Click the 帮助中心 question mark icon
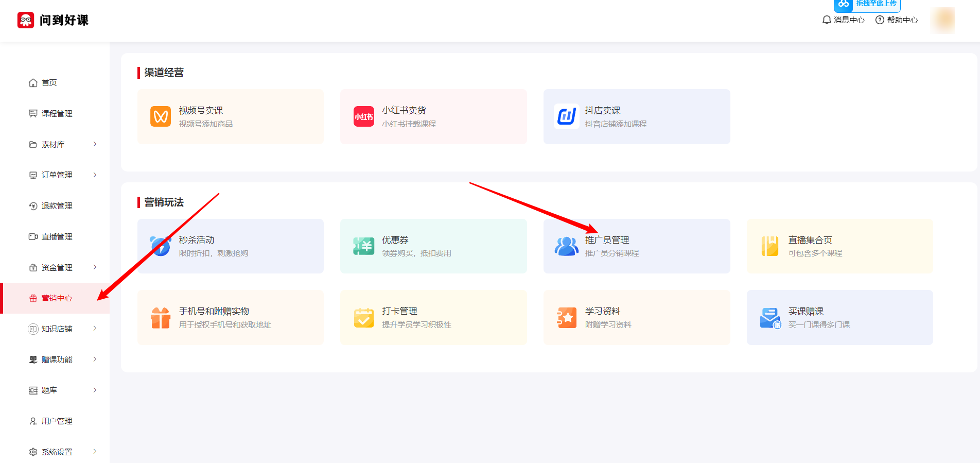 (x=880, y=20)
